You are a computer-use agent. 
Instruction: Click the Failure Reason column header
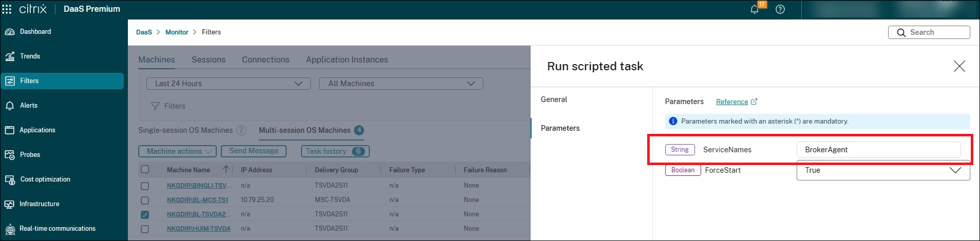[x=485, y=170]
